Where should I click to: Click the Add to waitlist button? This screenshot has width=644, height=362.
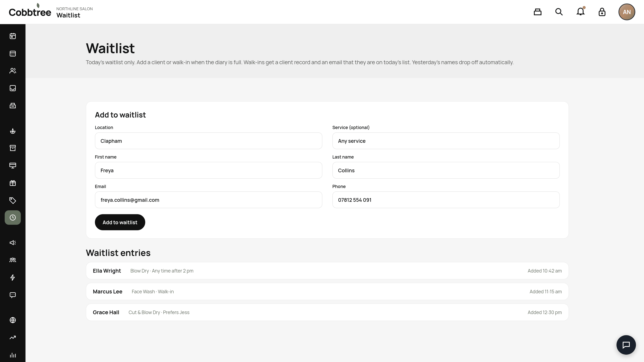click(x=120, y=222)
